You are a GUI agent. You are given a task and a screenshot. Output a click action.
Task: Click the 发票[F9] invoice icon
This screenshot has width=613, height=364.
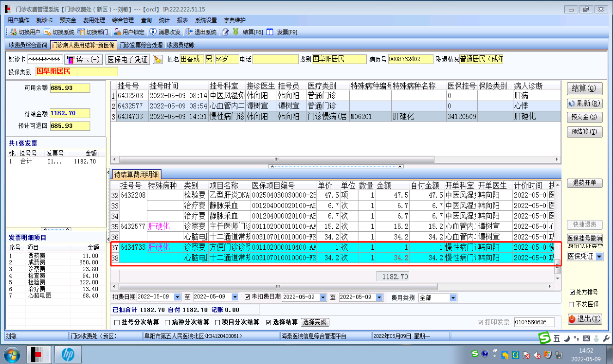pos(270,32)
